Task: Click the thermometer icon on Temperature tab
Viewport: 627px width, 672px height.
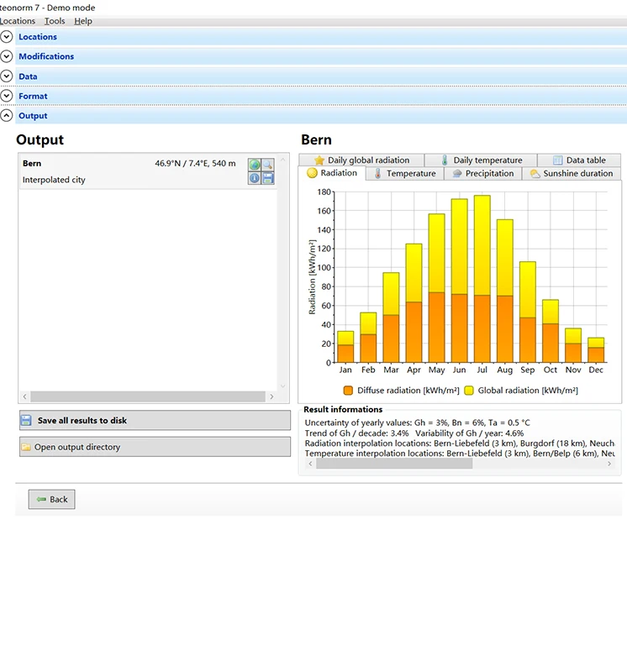Action: pos(378,174)
